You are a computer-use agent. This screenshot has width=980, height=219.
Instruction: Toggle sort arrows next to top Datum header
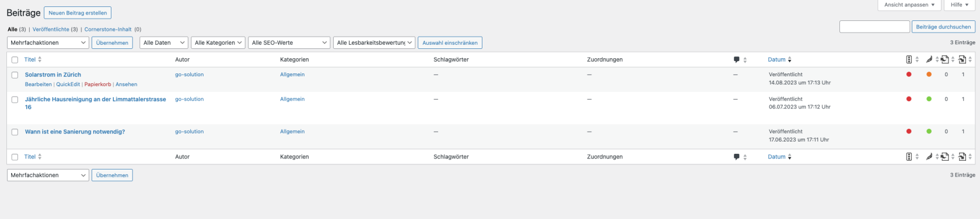pyautogui.click(x=789, y=59)
